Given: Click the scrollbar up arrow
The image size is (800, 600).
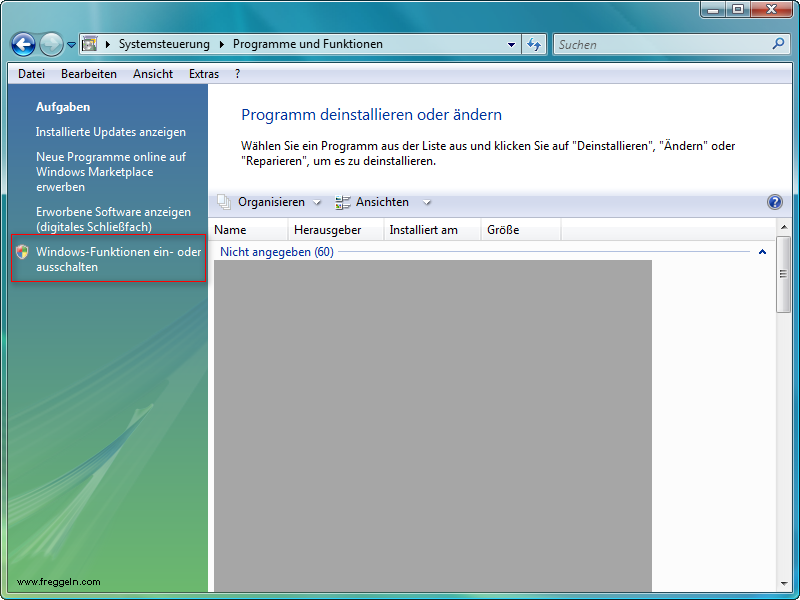Looking at the screenshot, I should pyautogui.click(x=784, y=227).
